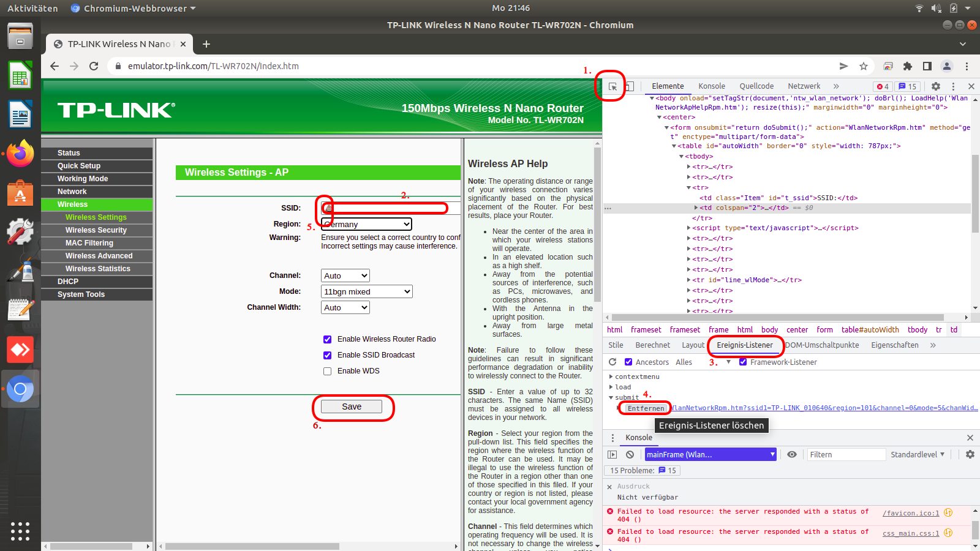Click the blue issues badge showing 15 in DevTools toolbar
Viewport: 980px width, 551px height.
(x=908, y=86)
